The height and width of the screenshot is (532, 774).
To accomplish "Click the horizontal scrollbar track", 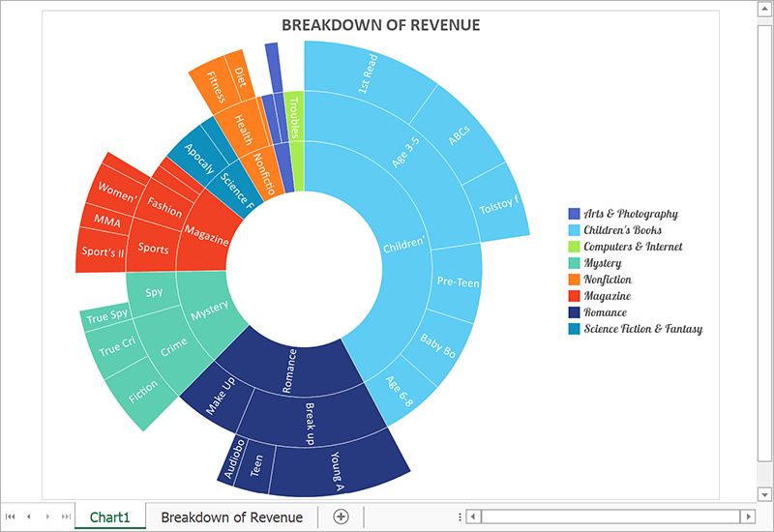I will pyautogui.click(x=610, y=517).
